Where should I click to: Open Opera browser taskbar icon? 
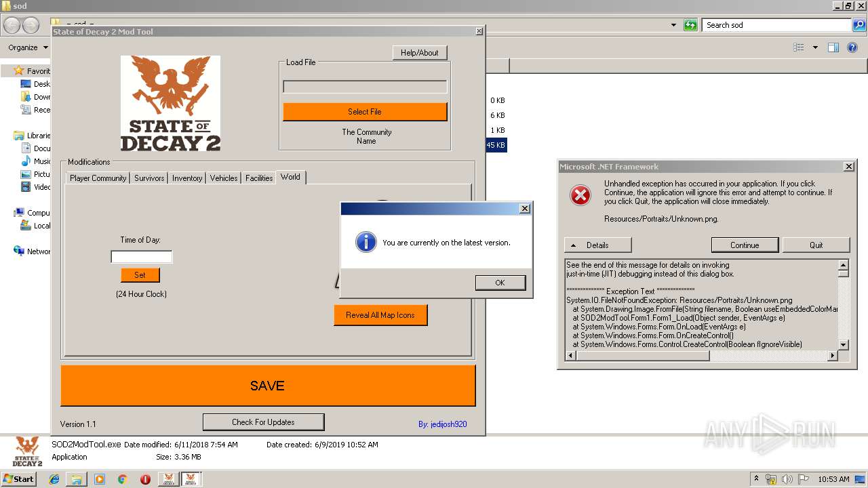(145, 479)
